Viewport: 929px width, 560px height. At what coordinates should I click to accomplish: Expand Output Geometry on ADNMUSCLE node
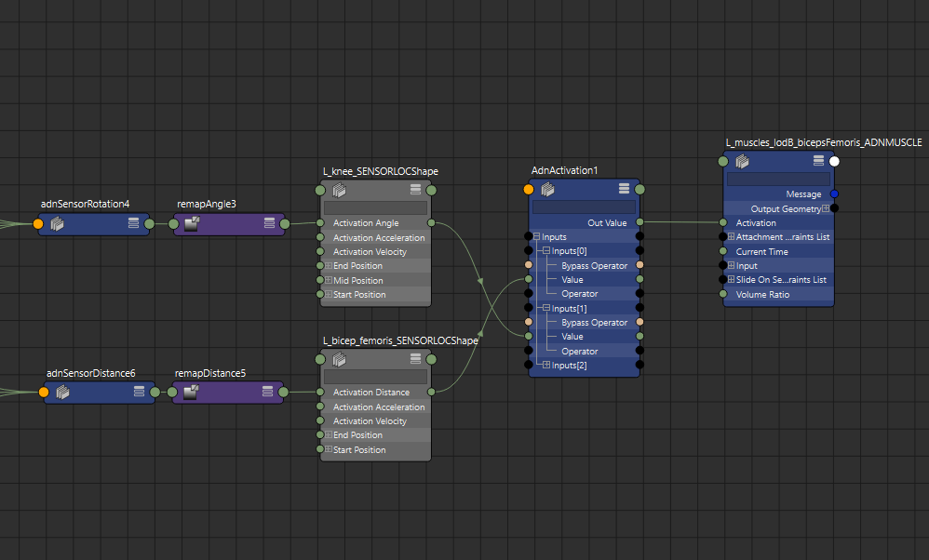click(x=826, y=209)
